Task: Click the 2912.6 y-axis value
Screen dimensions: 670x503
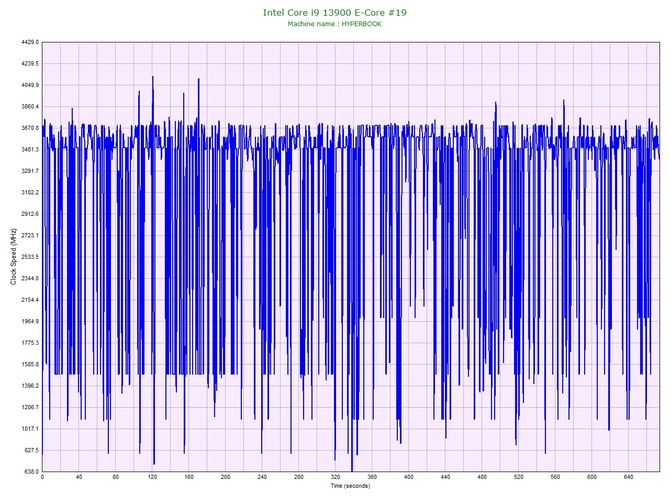Action: coord(30,214)
